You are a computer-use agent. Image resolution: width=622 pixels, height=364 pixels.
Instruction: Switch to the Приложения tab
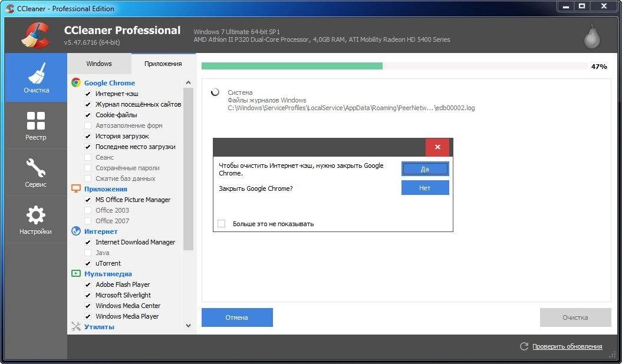pos(163,64)
